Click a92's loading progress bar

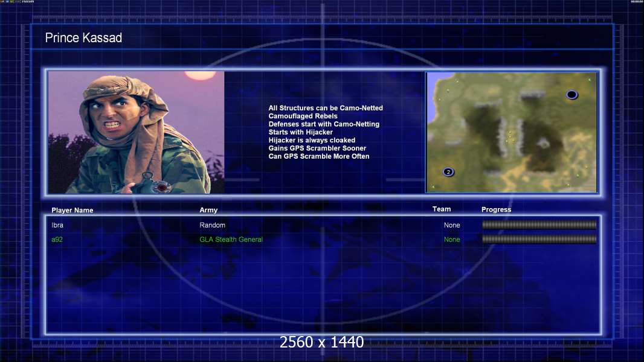539,239
